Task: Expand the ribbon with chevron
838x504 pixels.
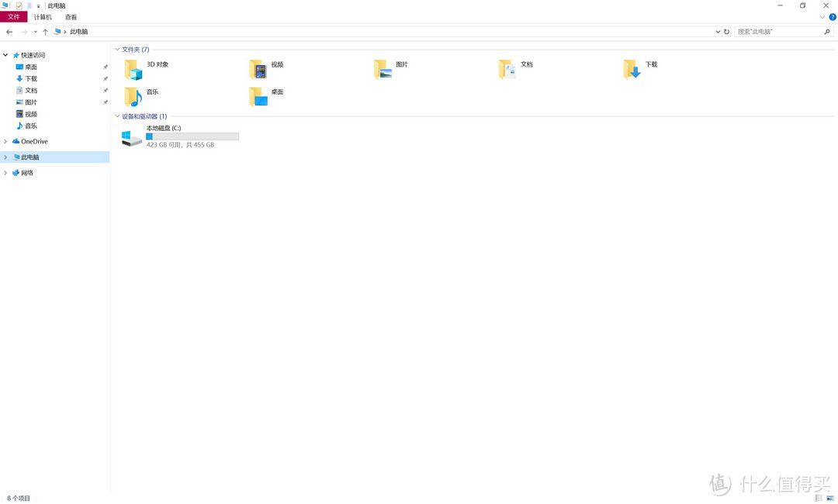Action: pos(822,17)
